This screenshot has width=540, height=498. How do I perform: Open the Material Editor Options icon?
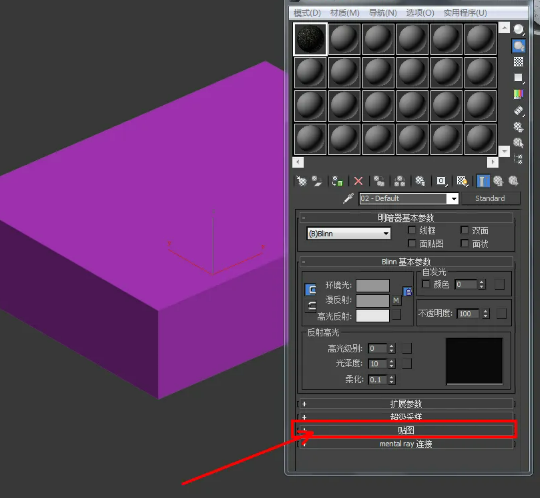pos(519,127)
